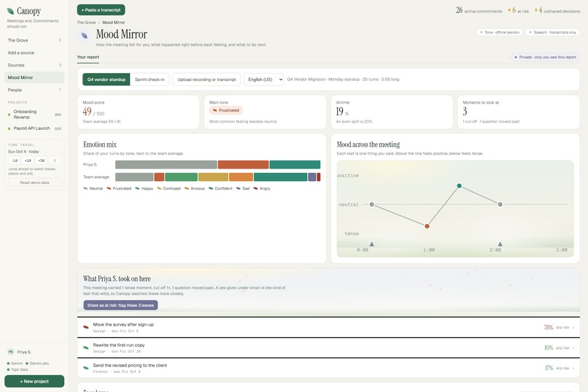Open Add a source in the sidebar

(34, 53)
